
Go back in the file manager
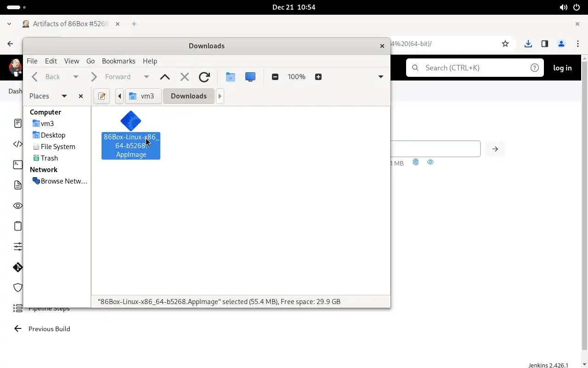click(x=46, y=77)
